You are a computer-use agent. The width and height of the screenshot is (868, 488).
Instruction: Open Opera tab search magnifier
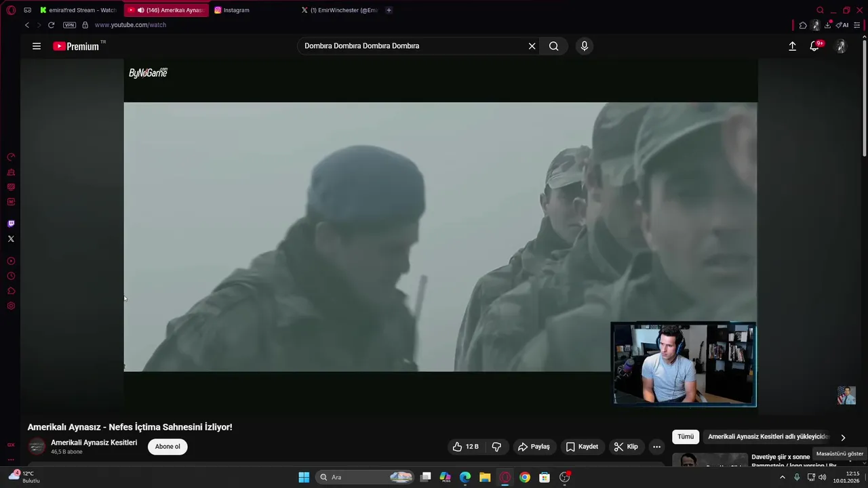click(x=820, y=10)
